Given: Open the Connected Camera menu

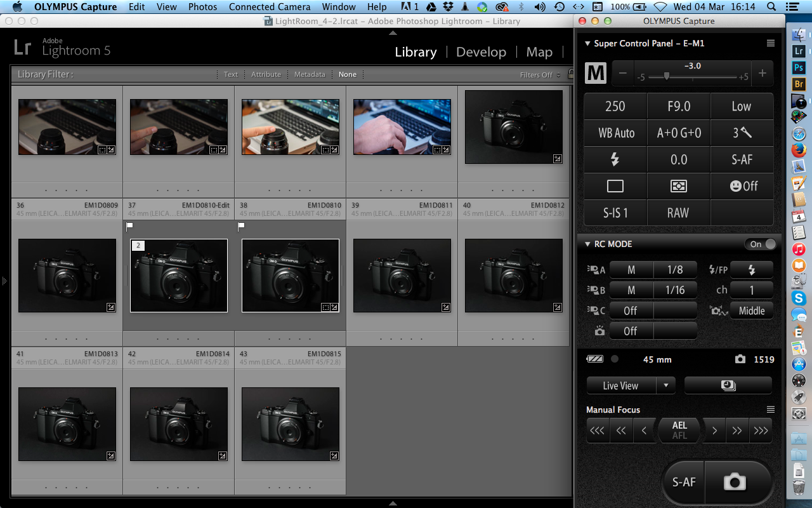Looking at the screenshot, I should click(270, 7).
